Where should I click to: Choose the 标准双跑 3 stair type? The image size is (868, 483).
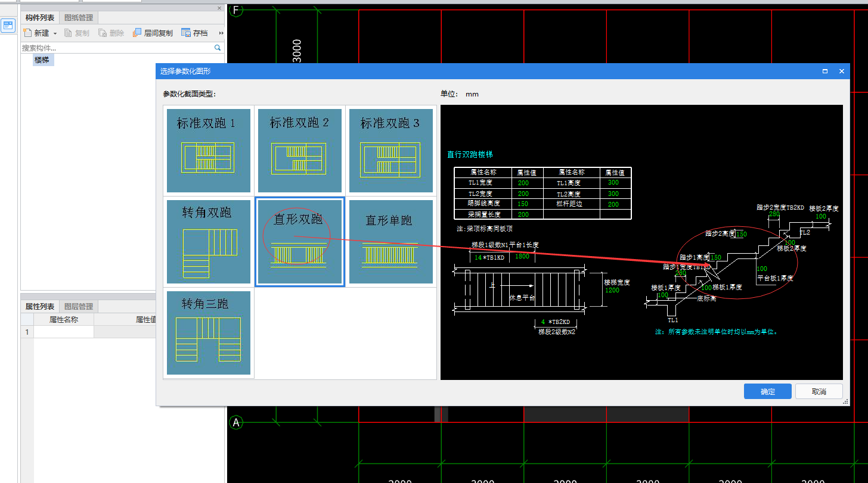(391, 150)
